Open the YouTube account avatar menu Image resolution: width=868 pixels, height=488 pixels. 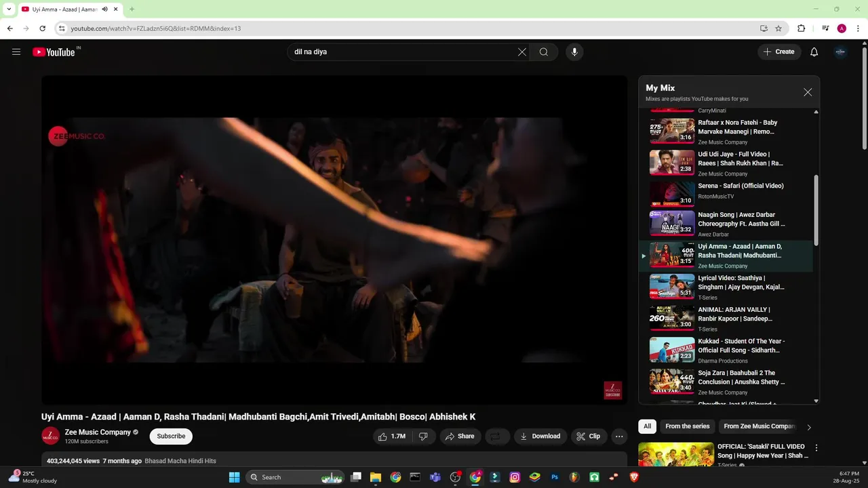click(840, 52)
